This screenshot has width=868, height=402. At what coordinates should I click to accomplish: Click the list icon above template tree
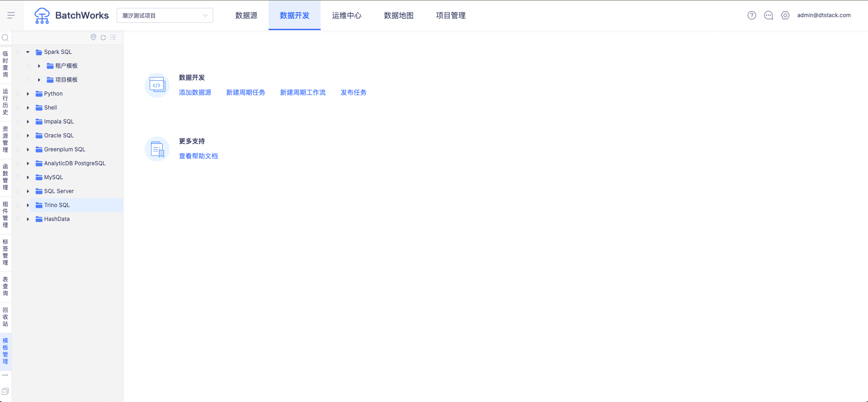113,37
